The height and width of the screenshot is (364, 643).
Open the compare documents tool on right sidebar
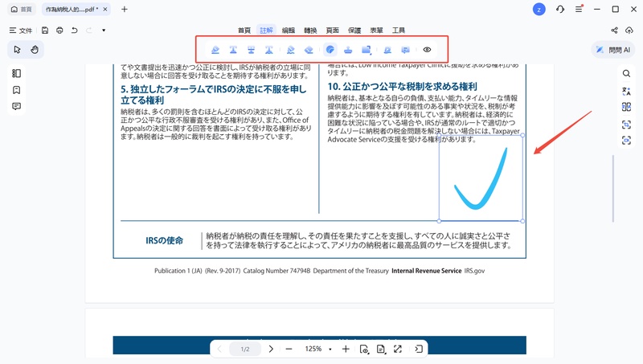pyautogui.click(x=626, y=107)
